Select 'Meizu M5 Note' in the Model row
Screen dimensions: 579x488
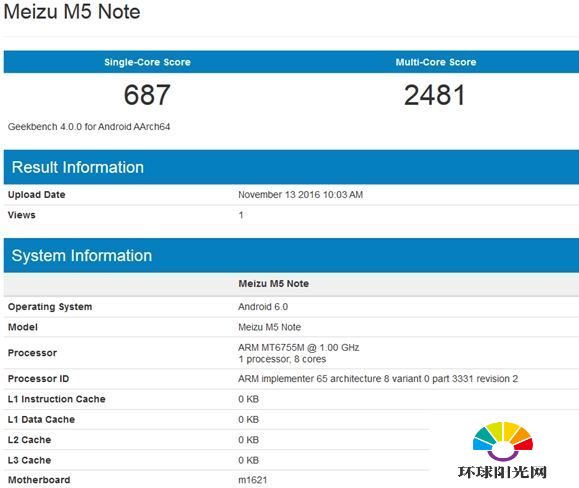pyautogui.click(x=270, y=327)
